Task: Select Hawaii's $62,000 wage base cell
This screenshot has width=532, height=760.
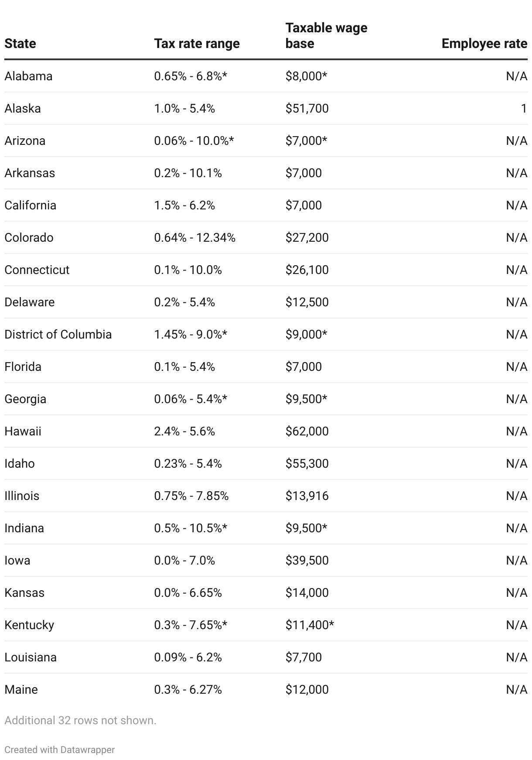Action: [x=307, y=431]
